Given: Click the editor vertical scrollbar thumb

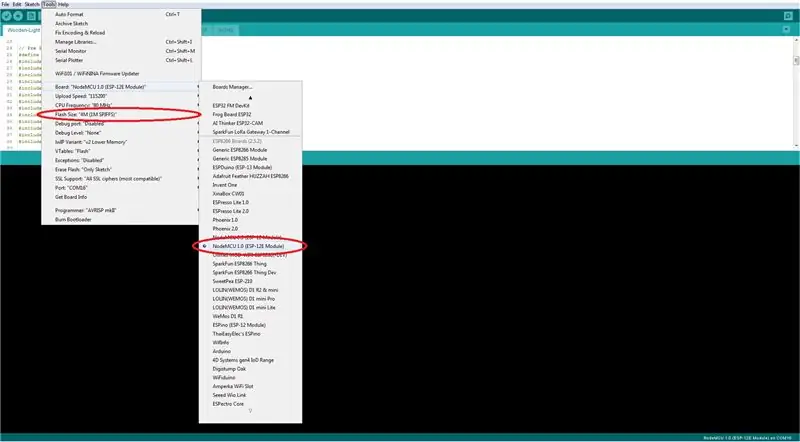Looking at the screenshot, I should tap(796, 61).
